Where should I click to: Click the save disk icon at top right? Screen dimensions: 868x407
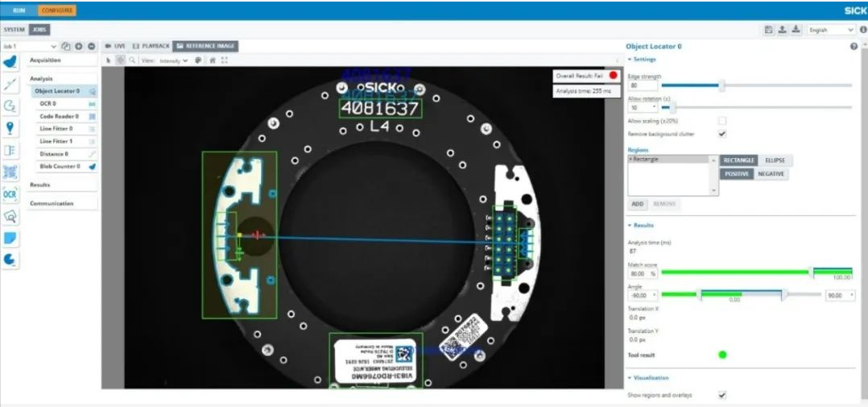[769, 30]
